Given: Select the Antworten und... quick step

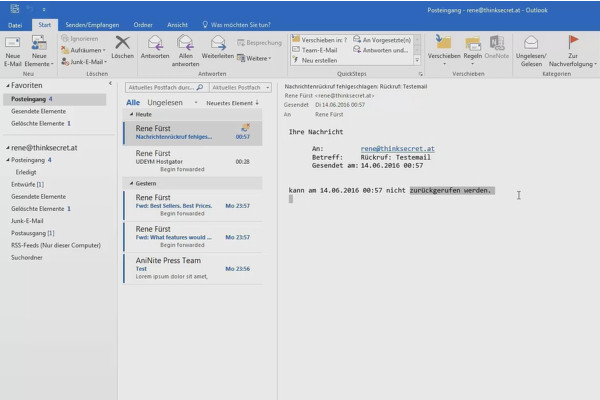Looking at the screenshot, I should point(381,50).
